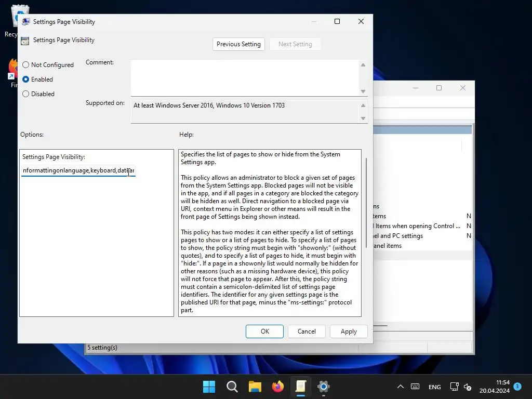Click the dialog title bar icon
This screenshot has height=399, width=532.
[25, 22]
